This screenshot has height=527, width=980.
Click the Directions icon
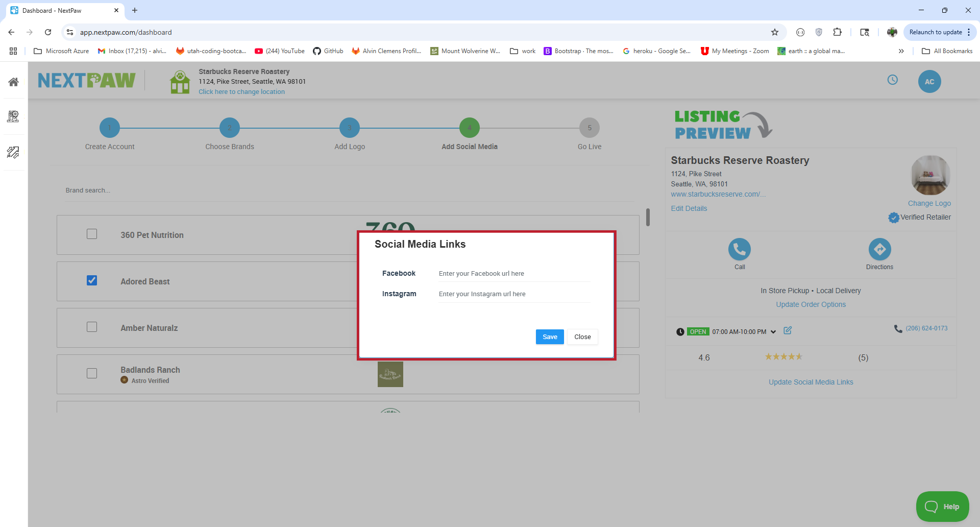[879, 249]
